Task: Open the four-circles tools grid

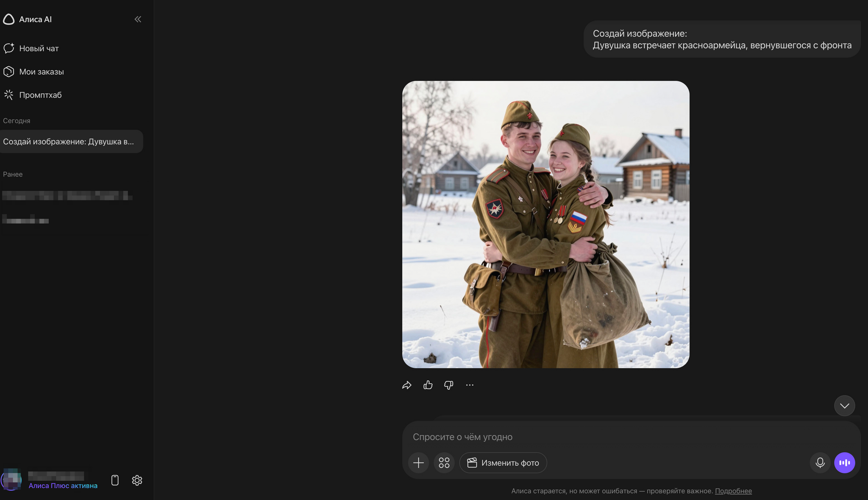Action: click(x=444, y=463)
